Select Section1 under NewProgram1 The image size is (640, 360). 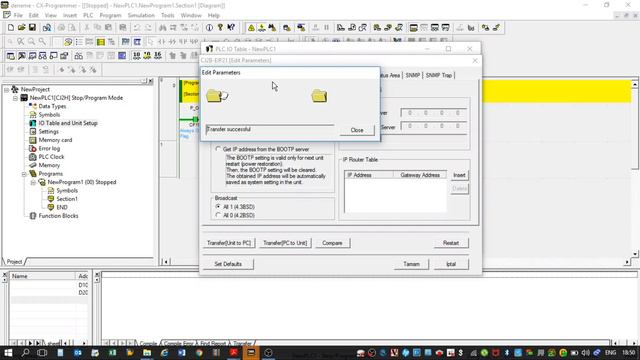67,199
